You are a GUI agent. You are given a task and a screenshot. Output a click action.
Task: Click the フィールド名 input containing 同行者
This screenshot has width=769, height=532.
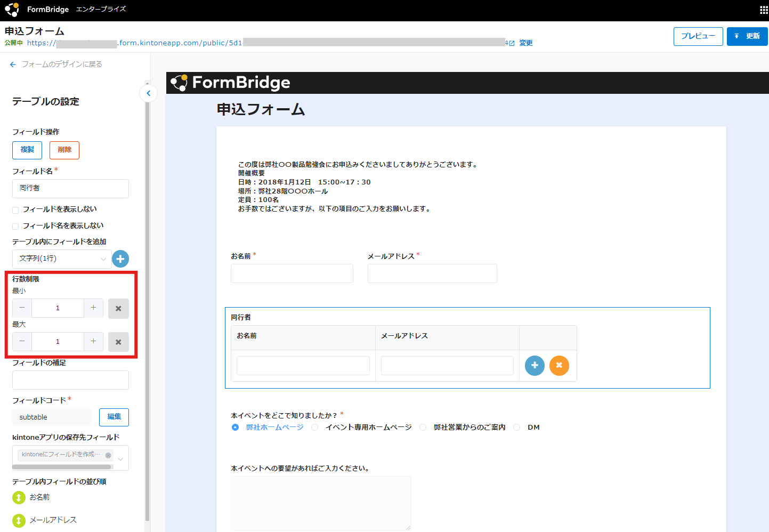[70, 189]
